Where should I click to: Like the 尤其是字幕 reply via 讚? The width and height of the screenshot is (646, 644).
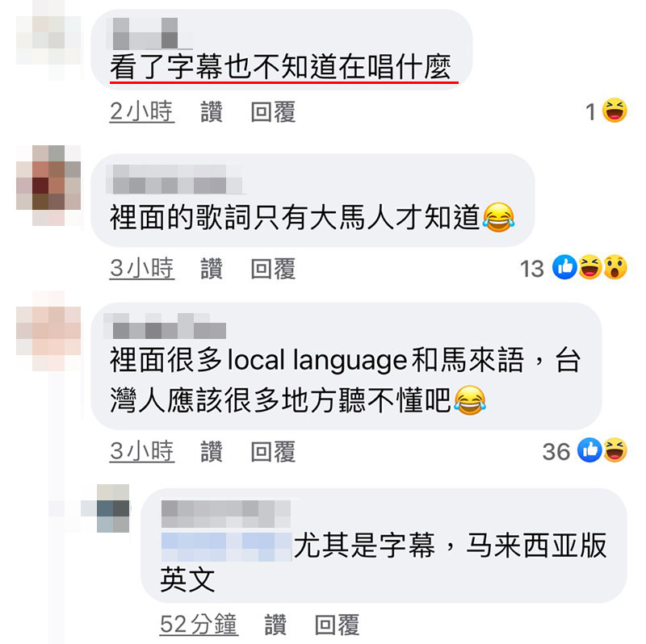[x=275, y=625]
